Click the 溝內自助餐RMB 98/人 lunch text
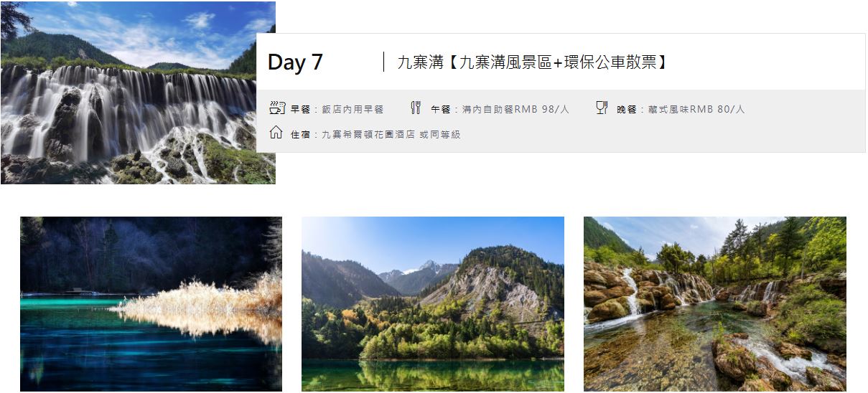The image size is (868, 393). point(515,110)
